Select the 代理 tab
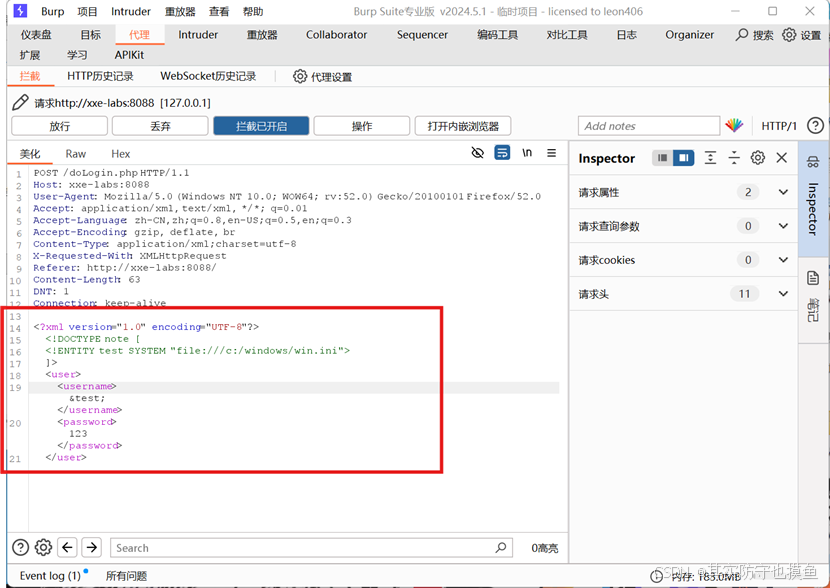The width and height of the screenshot is (830, 588). pyautogui.click(x=139, y=35)
